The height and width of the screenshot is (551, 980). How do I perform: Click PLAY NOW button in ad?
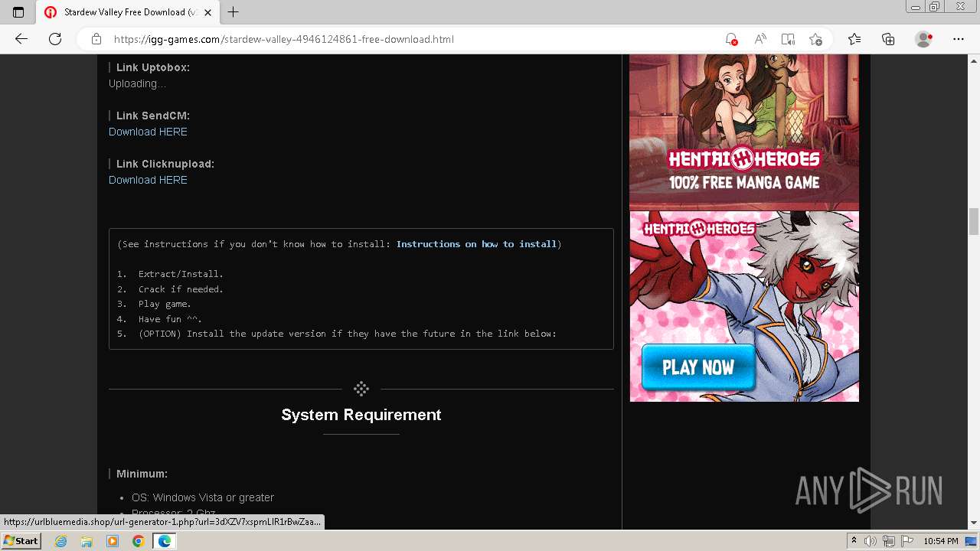(x=698, y=367)
